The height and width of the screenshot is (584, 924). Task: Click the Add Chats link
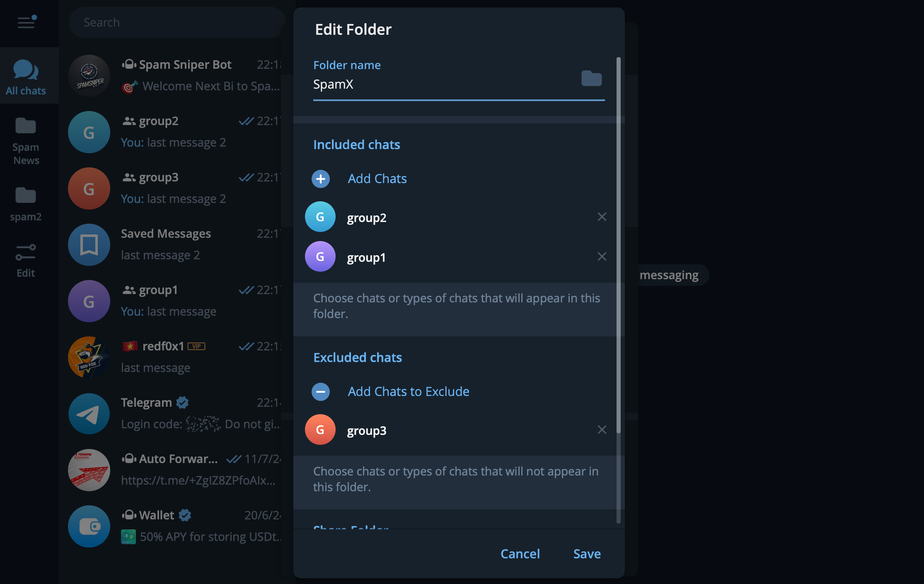tap(377, 179)
